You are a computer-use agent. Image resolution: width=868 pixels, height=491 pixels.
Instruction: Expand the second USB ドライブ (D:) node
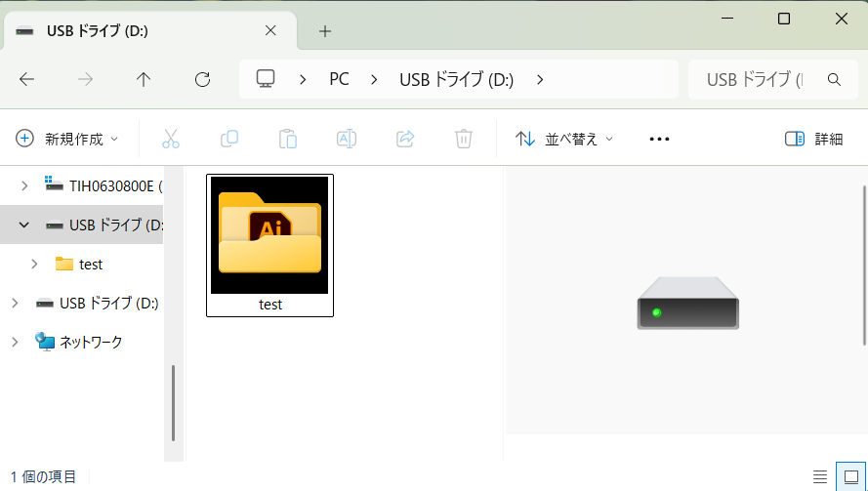coord(15,303)
